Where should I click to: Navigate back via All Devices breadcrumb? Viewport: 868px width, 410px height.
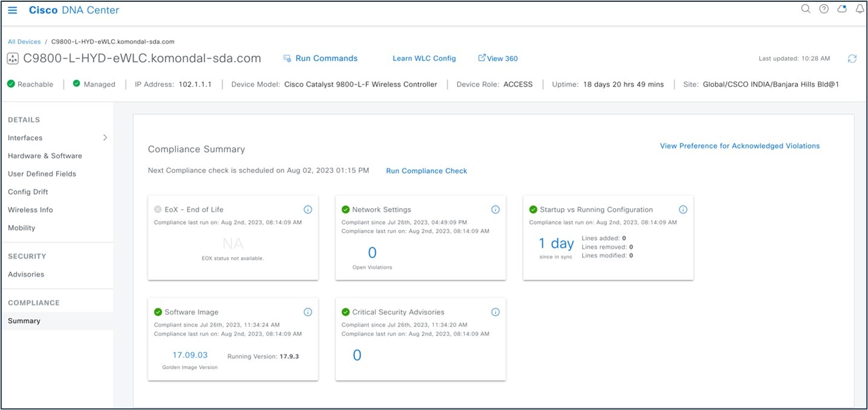[x=24, y=41]
